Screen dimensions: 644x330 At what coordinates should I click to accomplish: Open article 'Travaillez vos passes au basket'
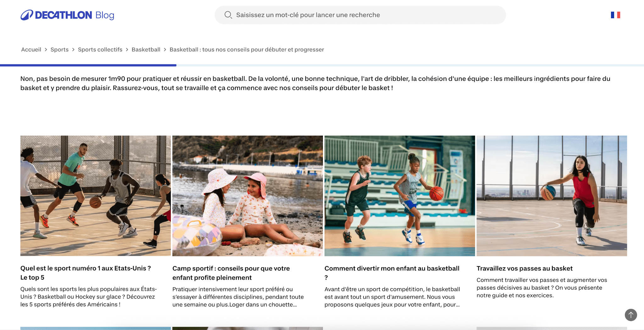point(525,268)
